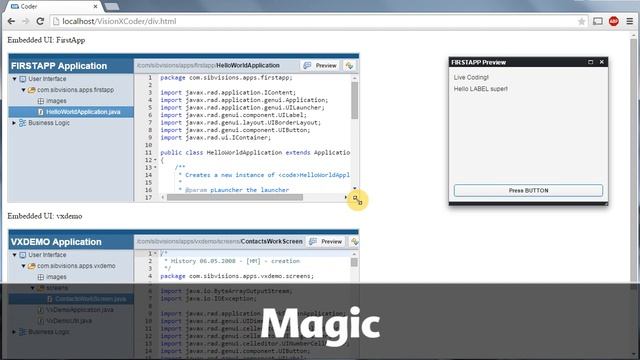The image size is (640, 360).
Task: Fold comment at line 13 in FIRSTAPP editor
Action: [155, 167]
